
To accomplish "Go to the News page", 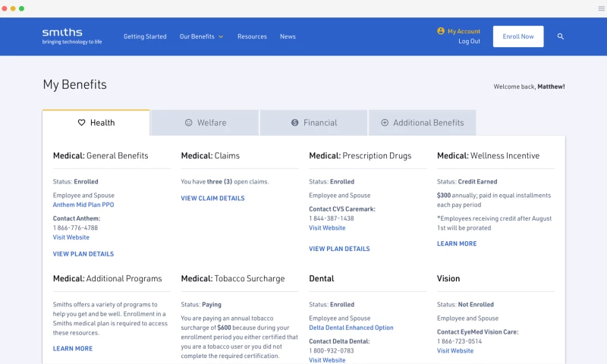I will (x=288, y=36).
